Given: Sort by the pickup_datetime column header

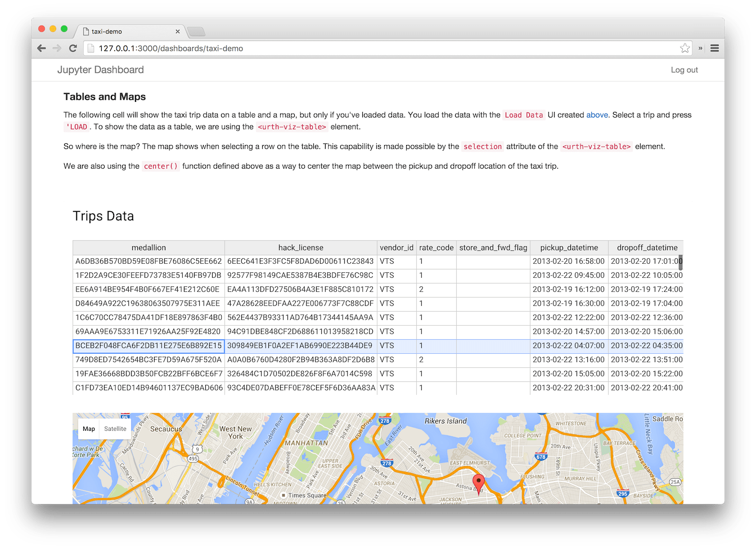Looking at the screenshot, I should coord(569,247).
